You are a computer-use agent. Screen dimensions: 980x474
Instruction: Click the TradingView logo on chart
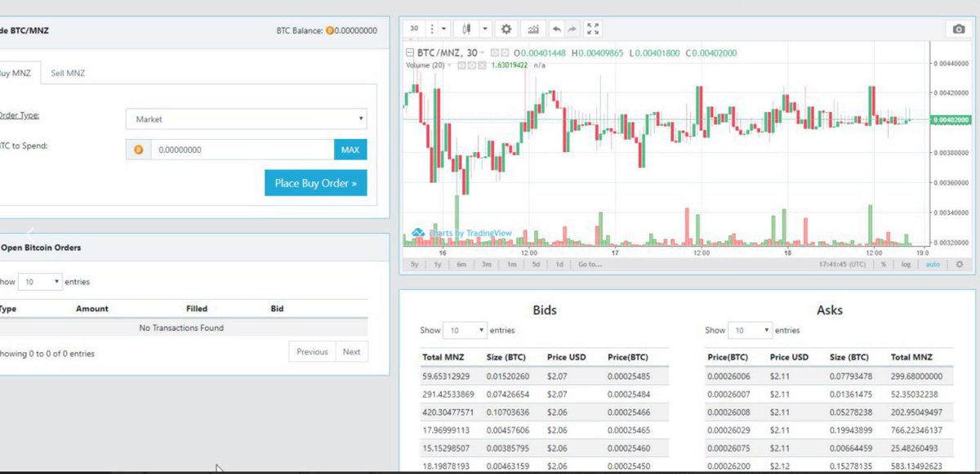(x=418, y=234)
